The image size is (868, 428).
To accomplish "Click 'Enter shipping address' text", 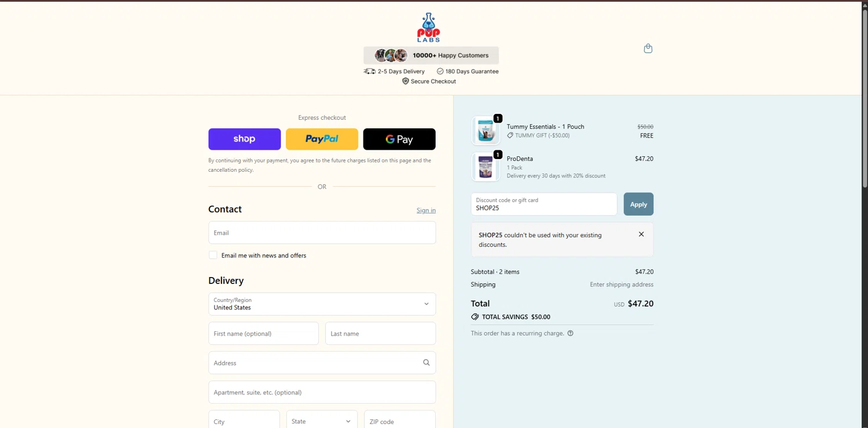I will [621, 285].
